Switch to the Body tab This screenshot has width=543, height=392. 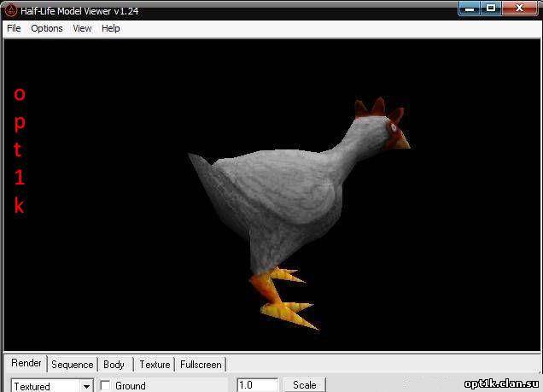click(x=114, y=365)
